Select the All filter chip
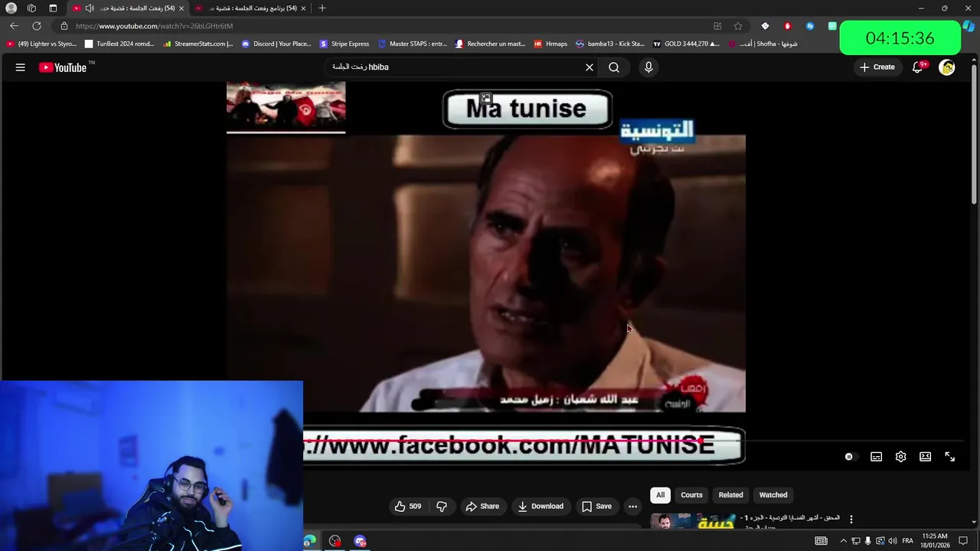The image size is (980, 551). pyautogui.click(x=660, y=495)
